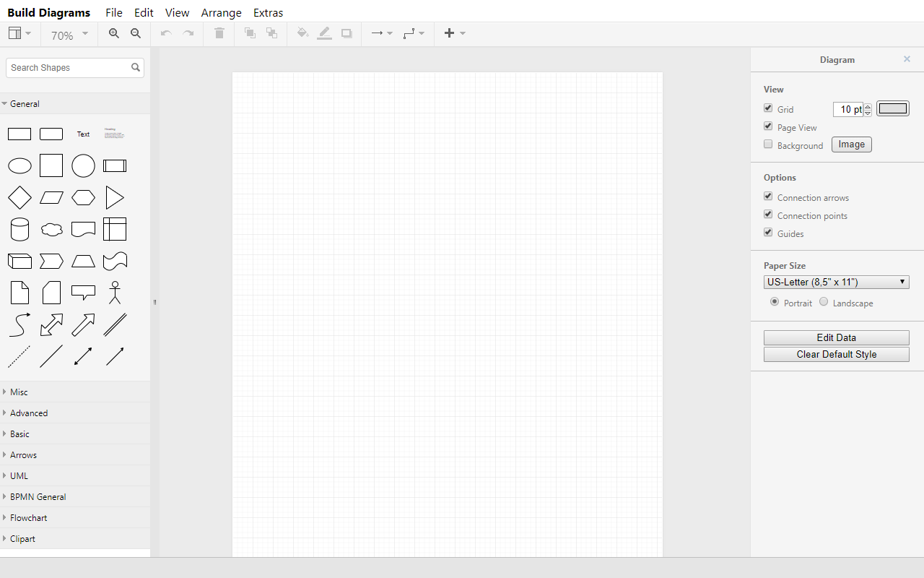Expand the Advanced shapes section
924x578 pixels.
pyautogui.click(x=75, y=413)
